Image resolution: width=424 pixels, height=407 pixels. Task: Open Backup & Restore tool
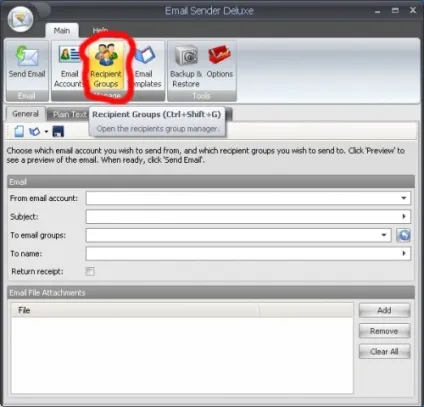coord(186,65)
